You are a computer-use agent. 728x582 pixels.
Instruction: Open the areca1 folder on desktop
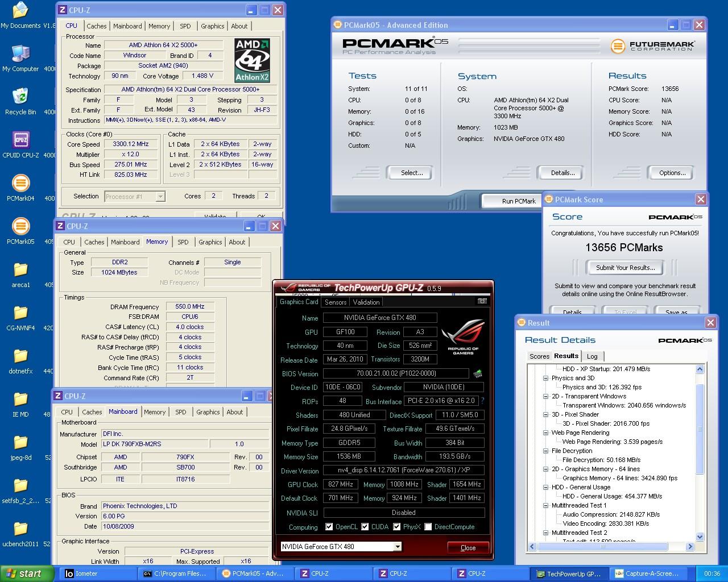(20, 275)
